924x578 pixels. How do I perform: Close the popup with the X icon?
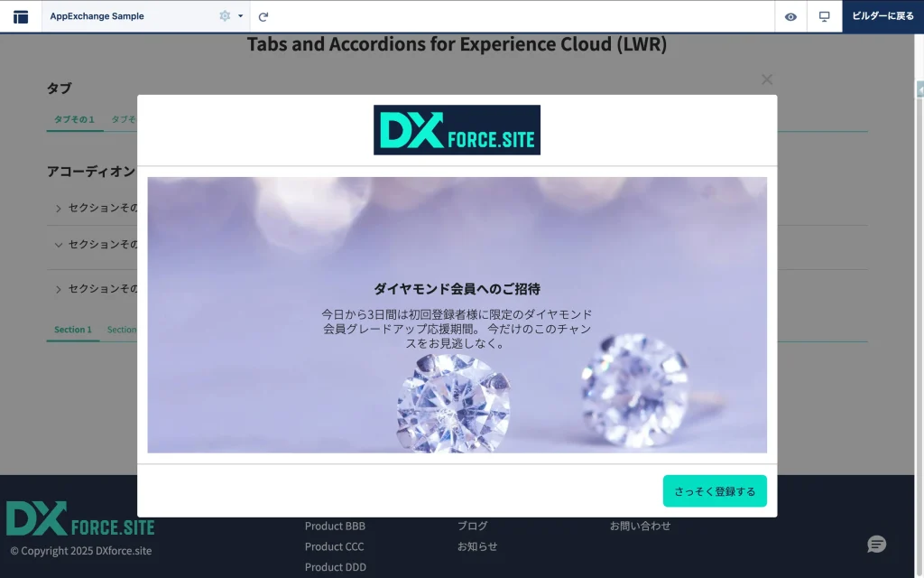pos(767,79)
